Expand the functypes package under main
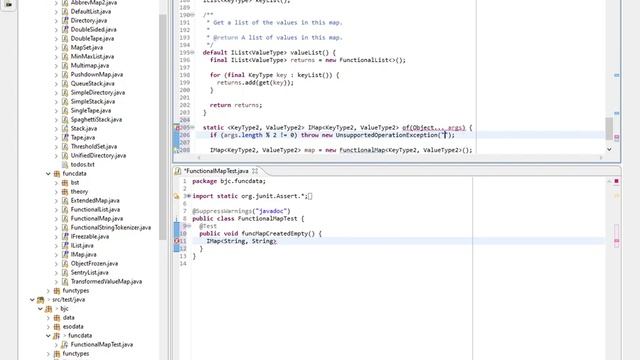The height and width of the screenshot is (360, 640). tap(48, 291)
